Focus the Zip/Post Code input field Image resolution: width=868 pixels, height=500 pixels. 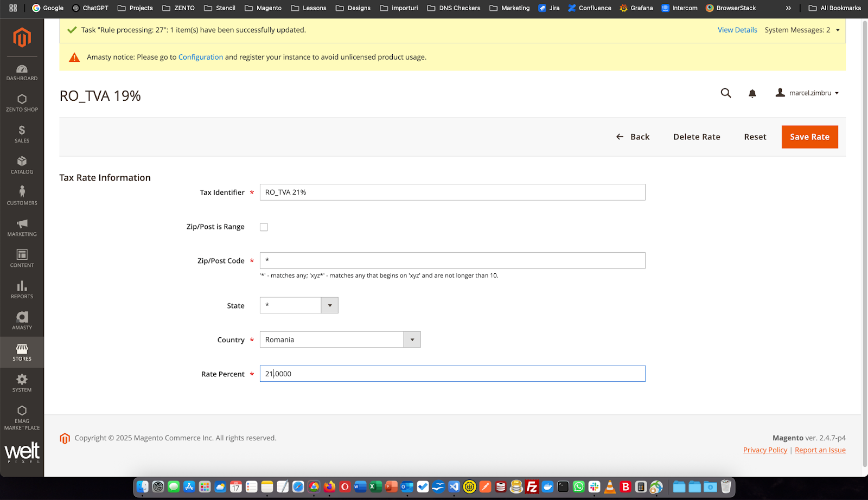click(452, 260)
